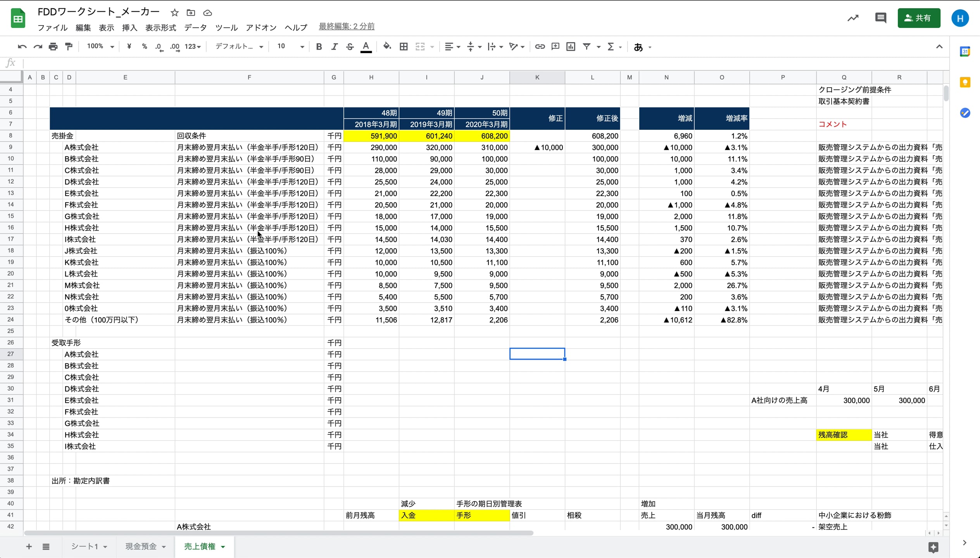The width and height of the screenshot is (980, 558).
Task: Click the insert chart icon
Action: pyautogui.click(x=571, y=47)
